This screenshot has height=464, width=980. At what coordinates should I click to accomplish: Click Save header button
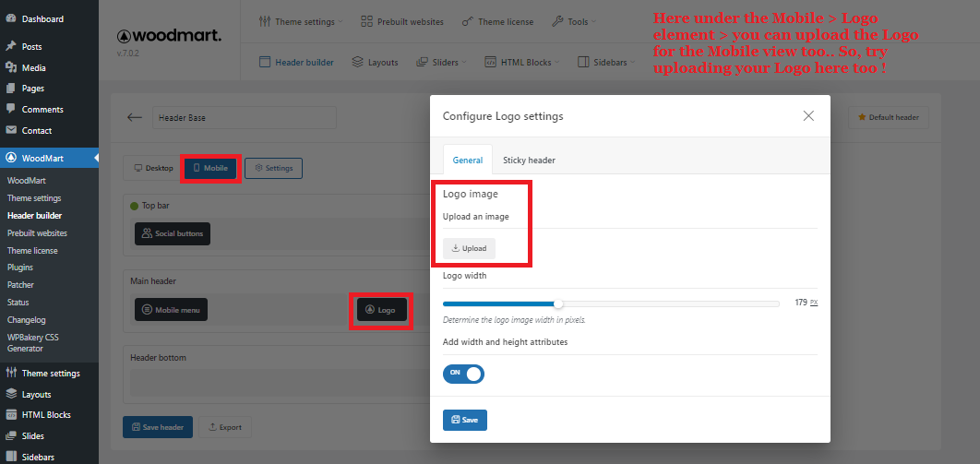coord(158,427)
